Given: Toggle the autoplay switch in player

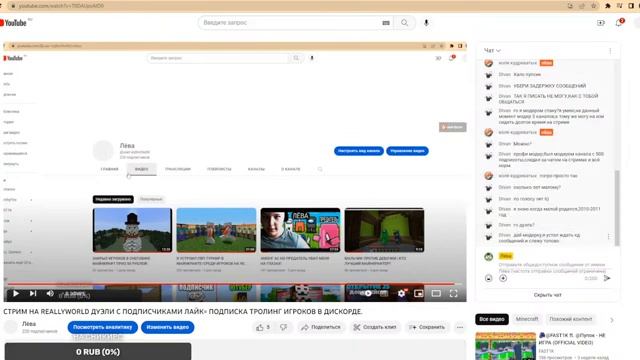Looking at the screenshot, I should (x=367, y=293).
